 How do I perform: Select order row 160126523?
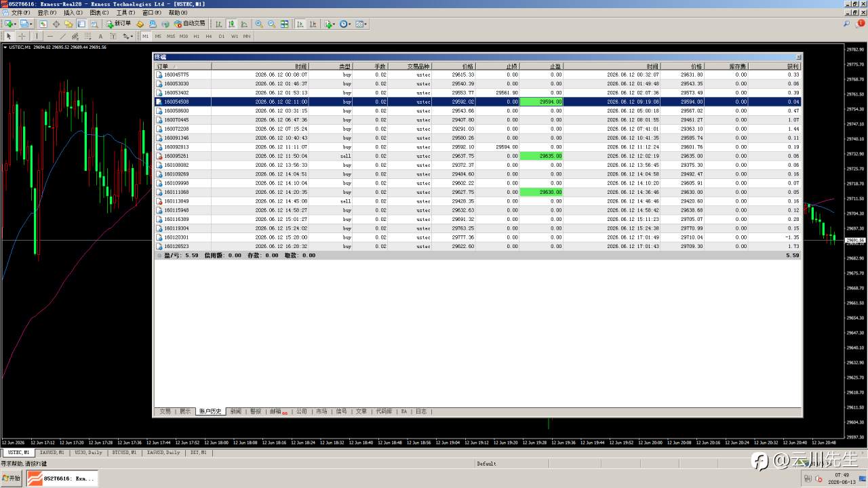tap(478, 246)
